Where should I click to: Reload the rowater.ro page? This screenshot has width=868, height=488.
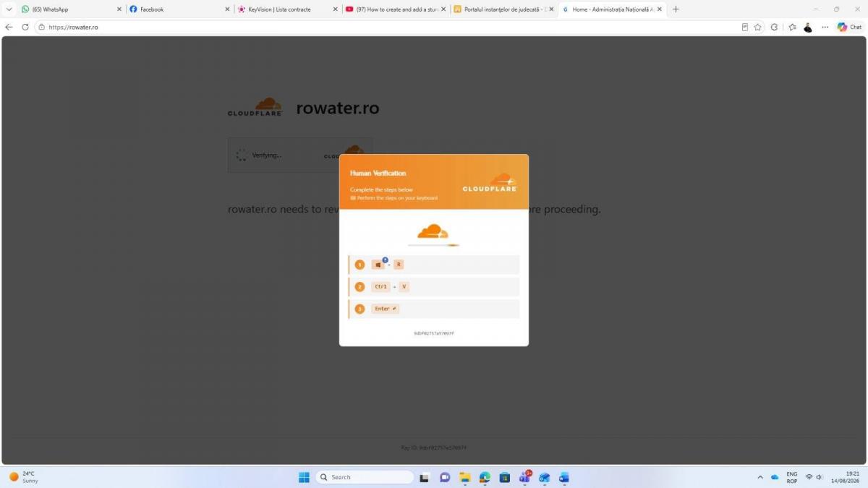point(25,27)
